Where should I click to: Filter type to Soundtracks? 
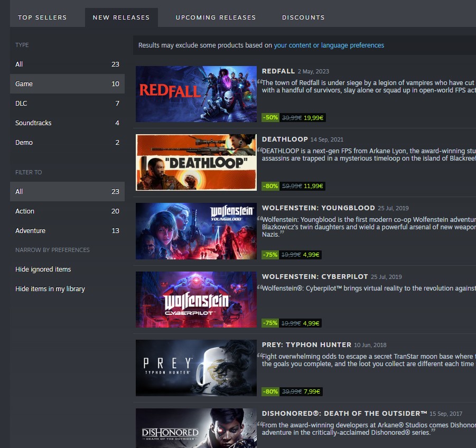pos(68,123)
